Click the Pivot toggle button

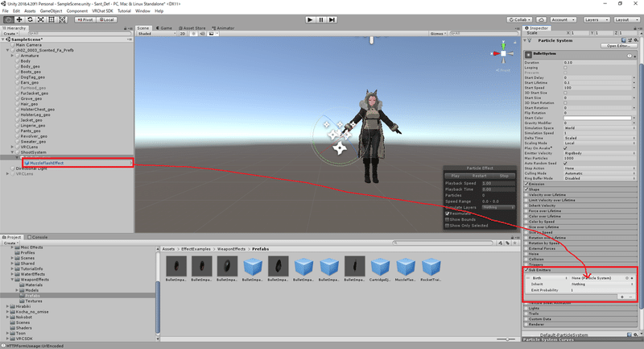pos(85,19)
